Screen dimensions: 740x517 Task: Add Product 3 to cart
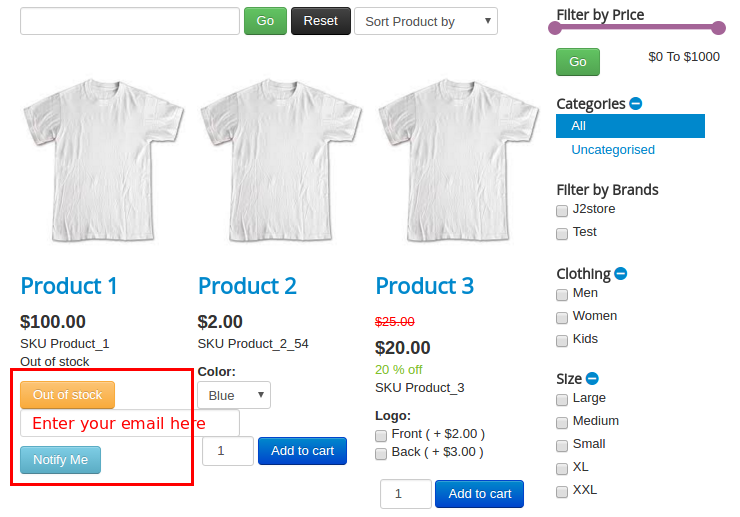[x=480, y=494]
